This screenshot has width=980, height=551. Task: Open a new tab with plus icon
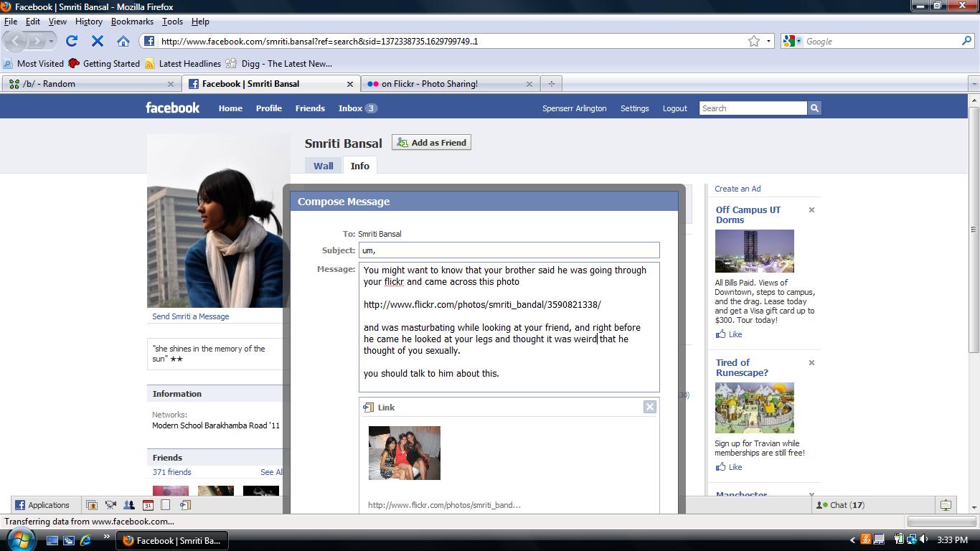pyautogui.click(x=551, y=83)
